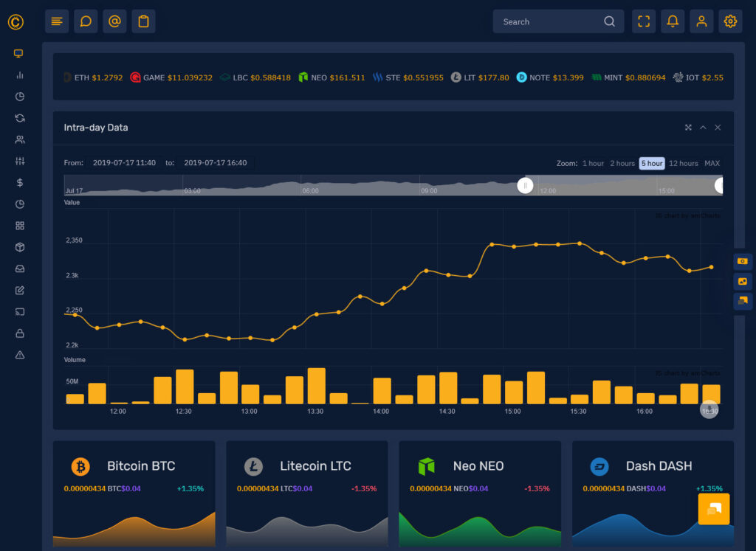Open the floating orange chat button

click(714, 509)
